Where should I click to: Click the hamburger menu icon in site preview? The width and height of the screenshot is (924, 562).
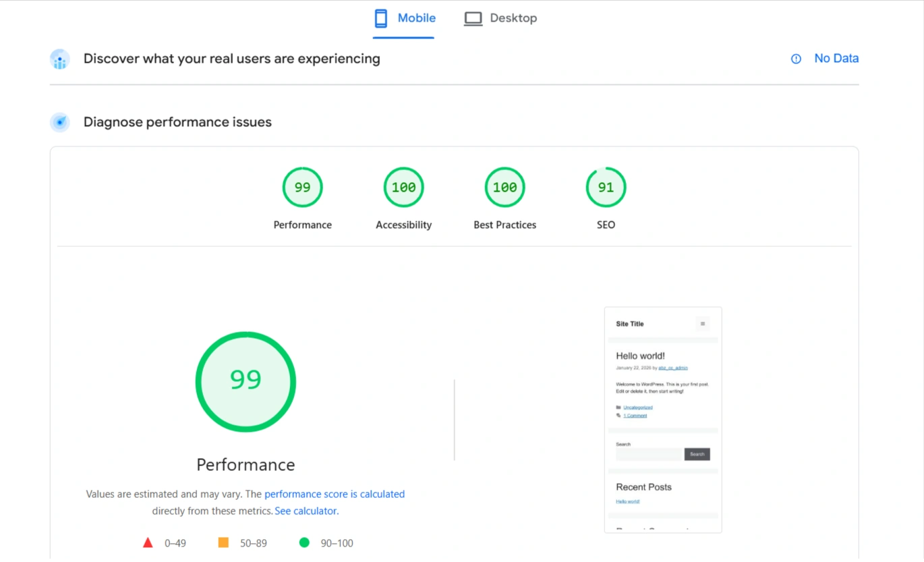click(x=703, y=324)
